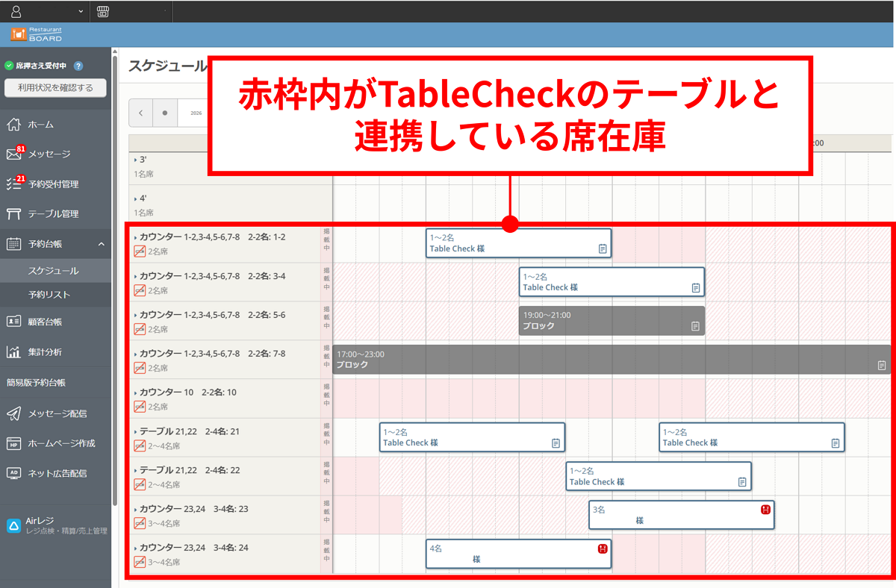Open the user account icon in top bar

tap(16, 11)
